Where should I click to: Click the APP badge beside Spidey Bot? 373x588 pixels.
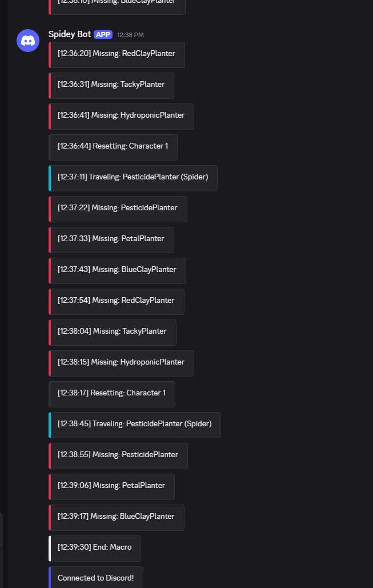[x=103, y=34]
